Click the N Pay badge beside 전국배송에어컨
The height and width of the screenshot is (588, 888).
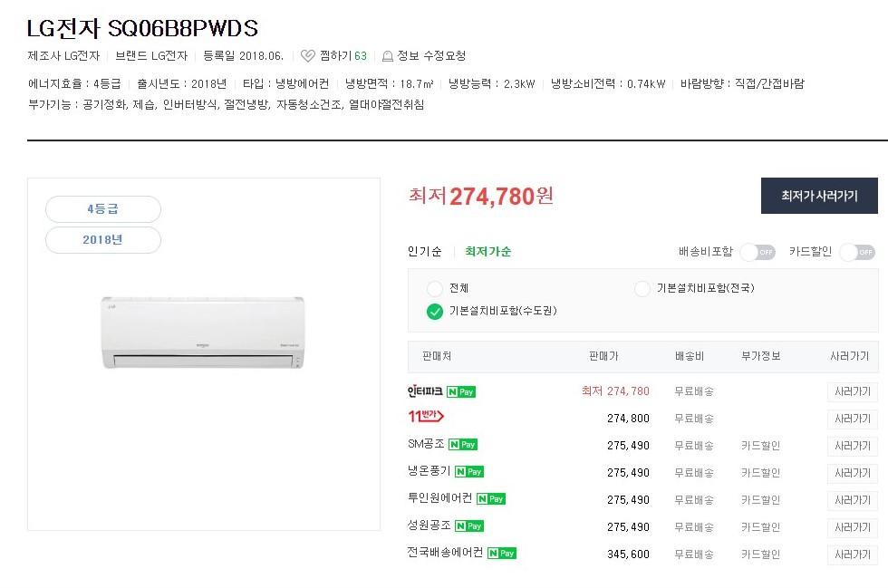(x=502, y=554)
